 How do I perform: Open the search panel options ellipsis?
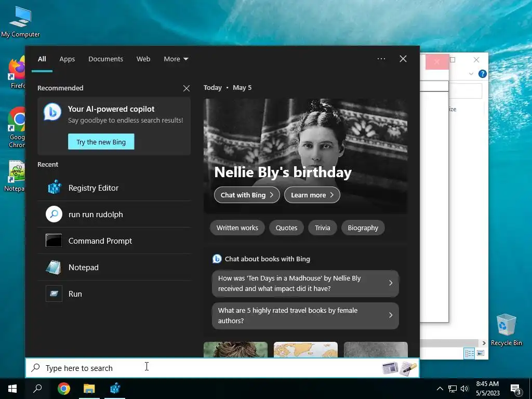tap(381, 59)
